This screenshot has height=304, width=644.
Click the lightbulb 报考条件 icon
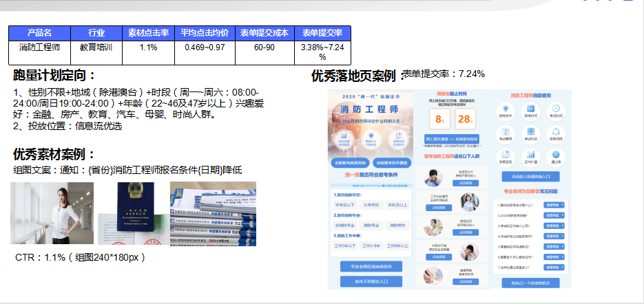pyautogui.click(x=506, y=111)
